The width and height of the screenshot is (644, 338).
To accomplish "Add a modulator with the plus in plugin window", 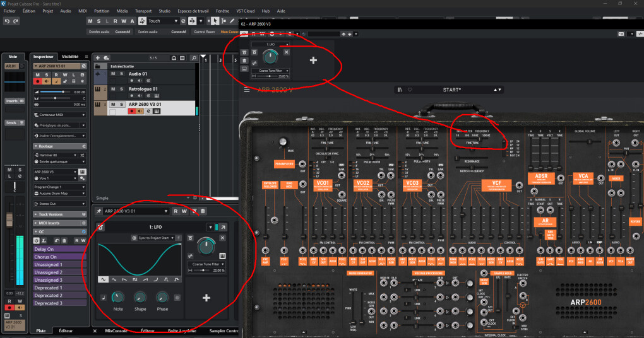I will pos(313,61).
